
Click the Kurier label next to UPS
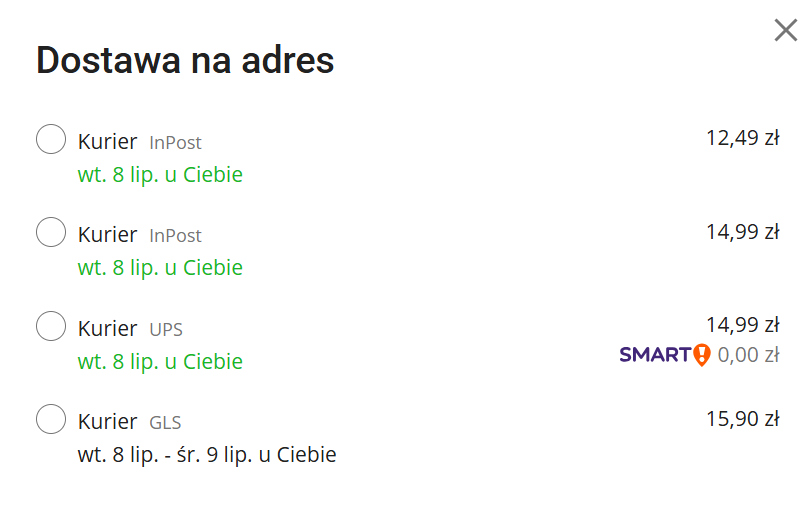click(108, 329)
